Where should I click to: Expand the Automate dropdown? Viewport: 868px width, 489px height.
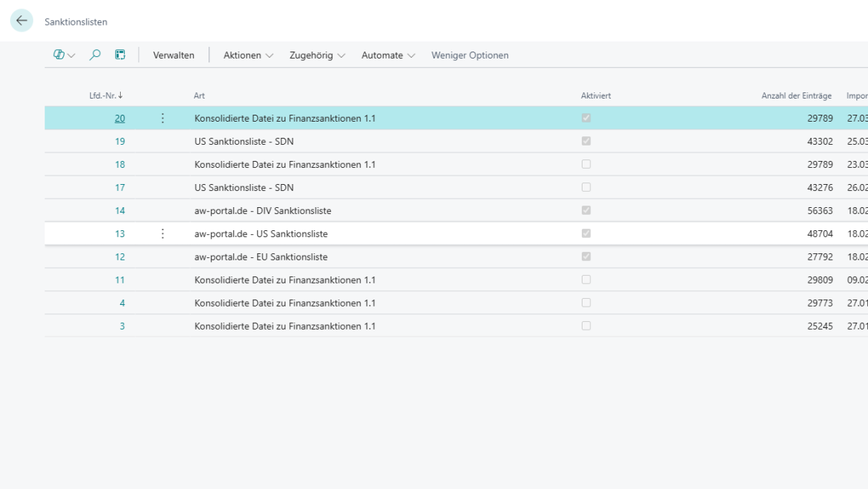click(388, 55)
